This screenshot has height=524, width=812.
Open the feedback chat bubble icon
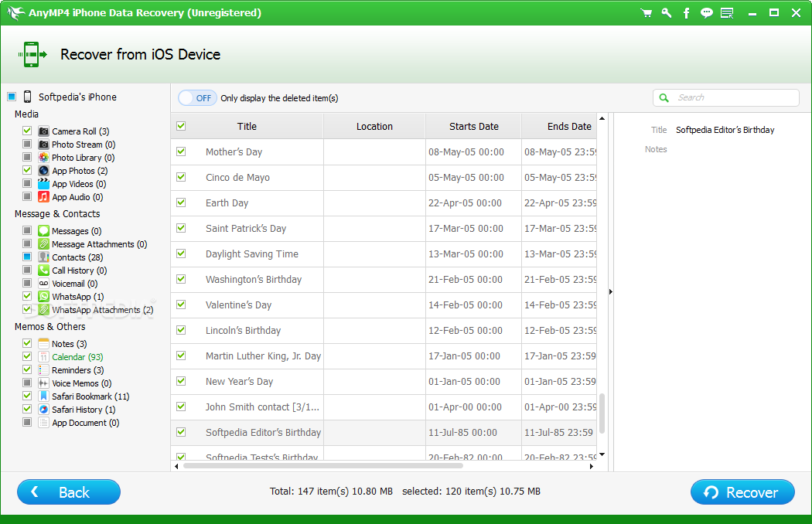(x=706, y=13)
